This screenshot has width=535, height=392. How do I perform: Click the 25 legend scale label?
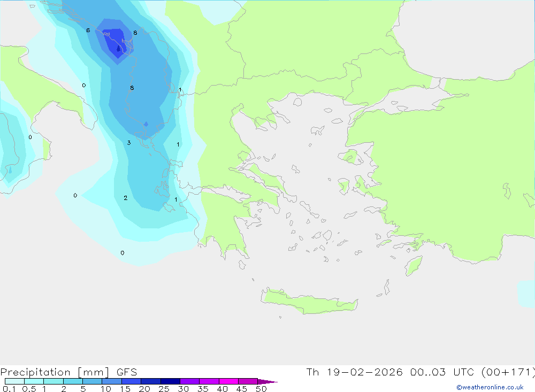[x=164, y=389]
